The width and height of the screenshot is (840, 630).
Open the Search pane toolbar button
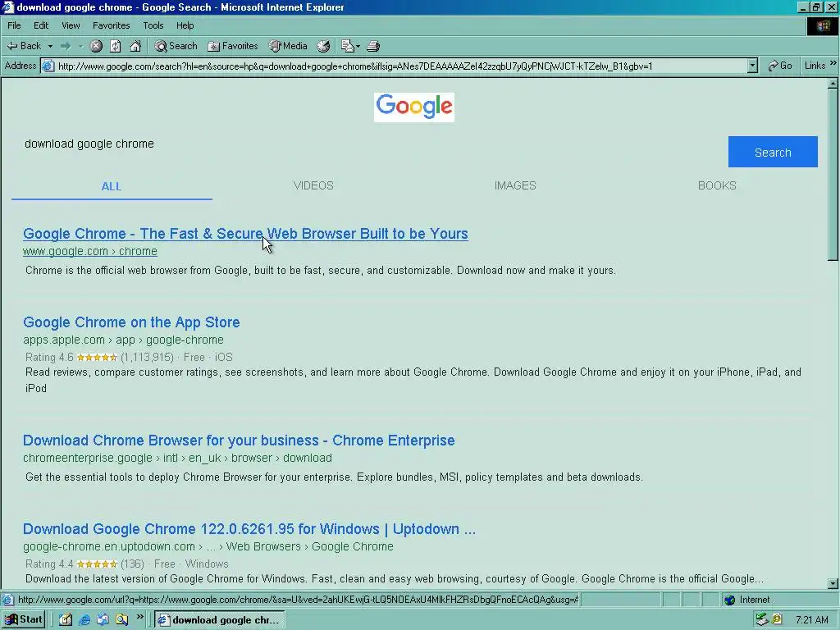point(176,46)
